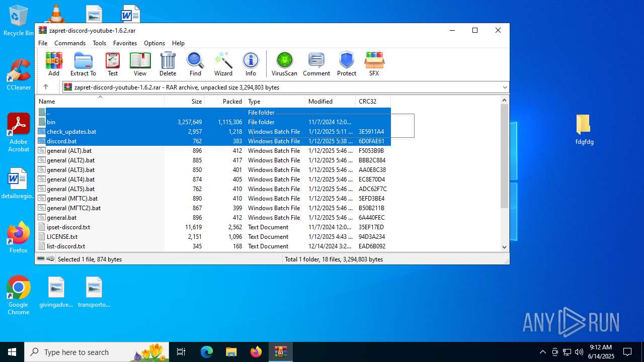Select fdgfdg desktop folder

(584, 130)
